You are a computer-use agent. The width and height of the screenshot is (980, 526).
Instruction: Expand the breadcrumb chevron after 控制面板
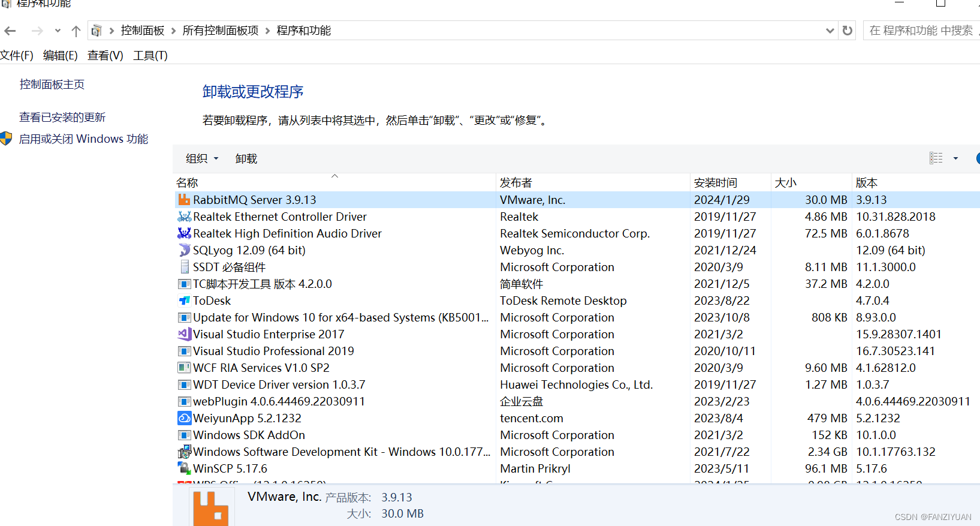(x=174, y=31)
